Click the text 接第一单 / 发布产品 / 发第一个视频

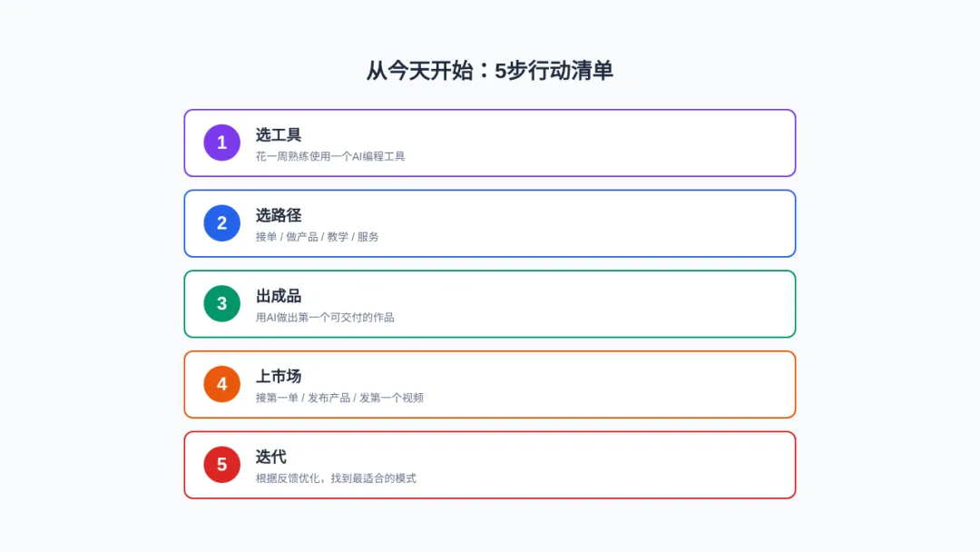[339, 398]
